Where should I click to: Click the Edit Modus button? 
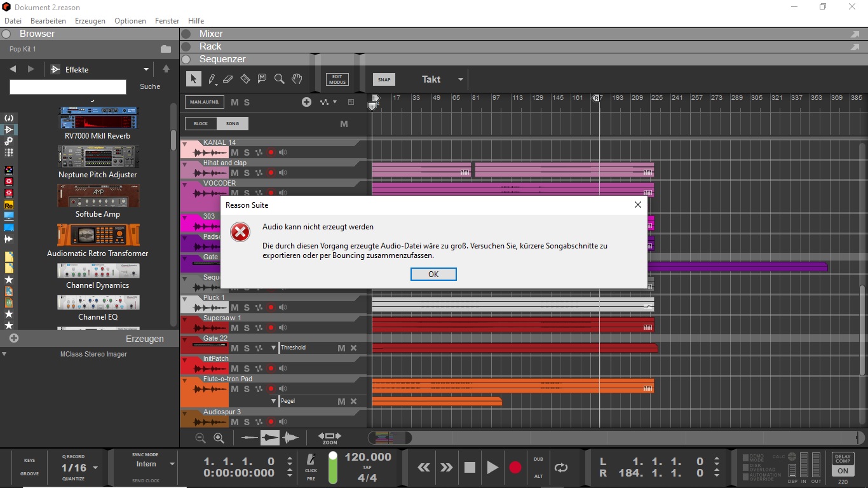(x=337, y=79)
